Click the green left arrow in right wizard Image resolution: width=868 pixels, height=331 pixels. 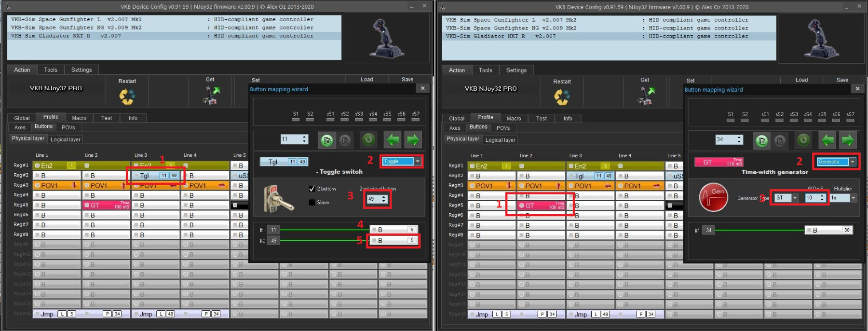tap(828, 140)
